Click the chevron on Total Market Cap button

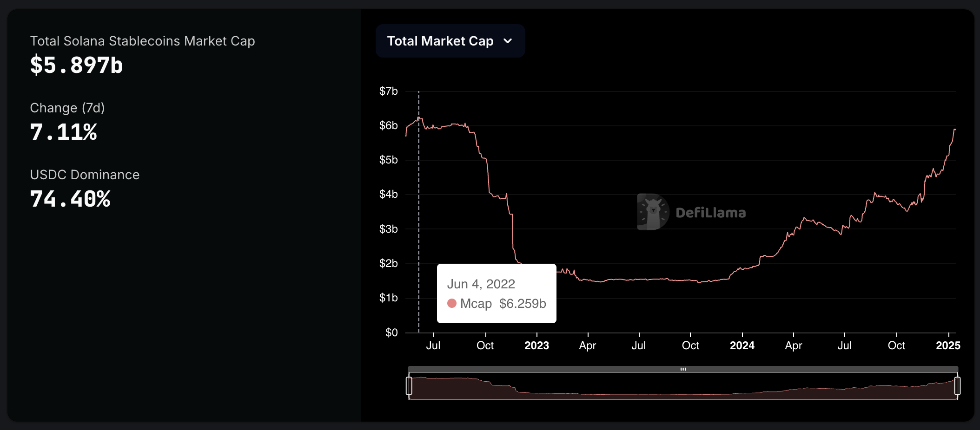[508, 41]
